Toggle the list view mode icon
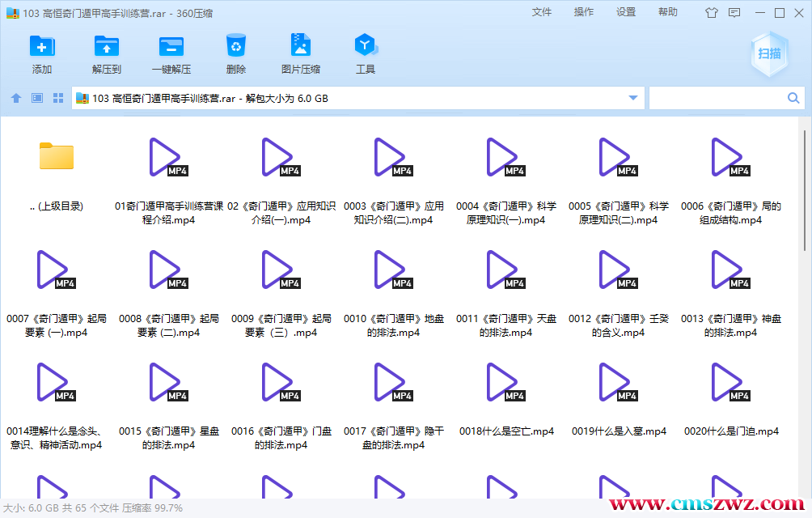812x518 pixels. tap(36, 97)
